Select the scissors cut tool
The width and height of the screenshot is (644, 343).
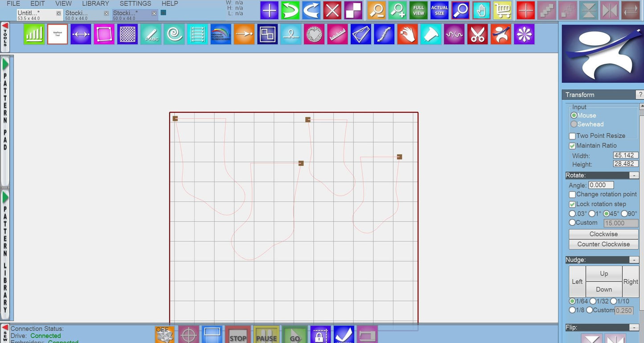click(477, 34)
